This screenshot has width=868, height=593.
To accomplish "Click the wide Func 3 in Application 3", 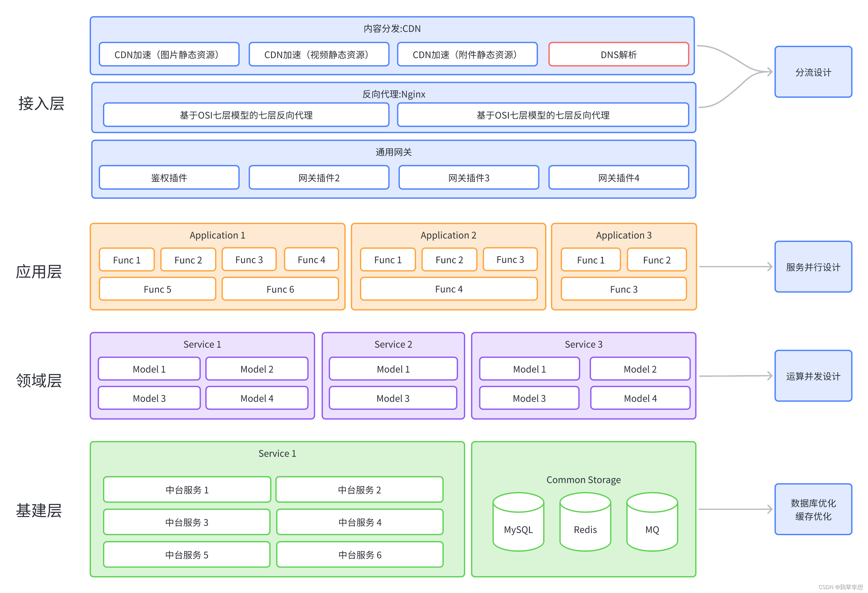I will [x=624, y=289].
